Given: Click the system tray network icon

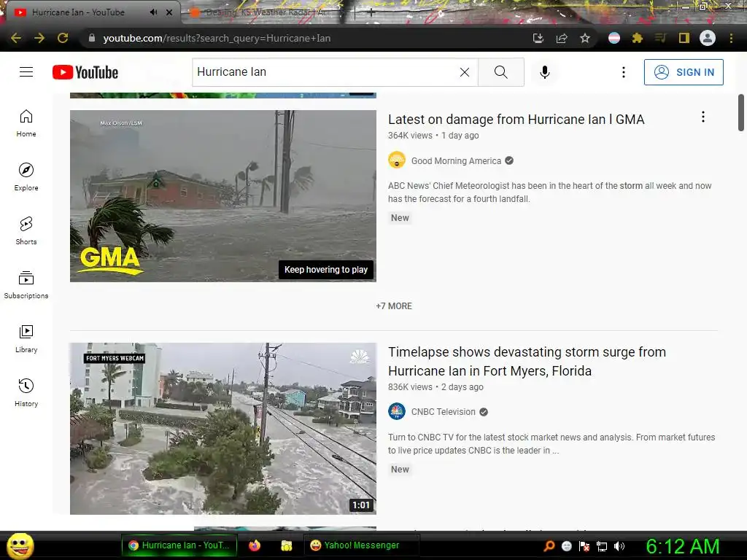Looking at the screenshot, I should point(602,546).
